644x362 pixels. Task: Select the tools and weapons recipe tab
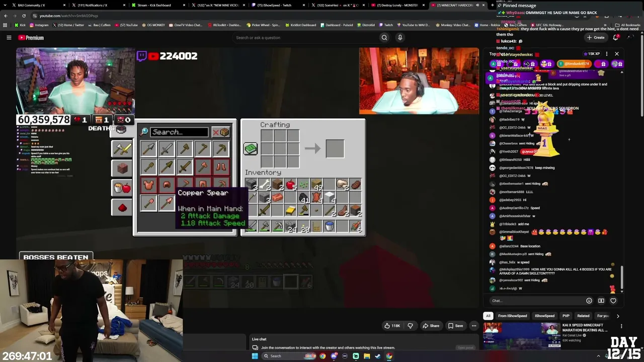tap(122, 149)
